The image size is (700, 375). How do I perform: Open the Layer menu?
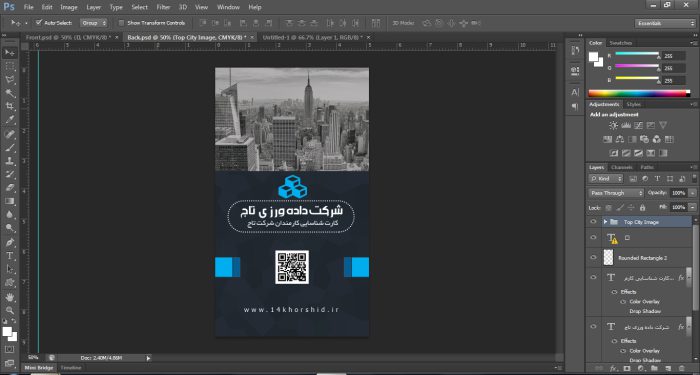(93, 7)
